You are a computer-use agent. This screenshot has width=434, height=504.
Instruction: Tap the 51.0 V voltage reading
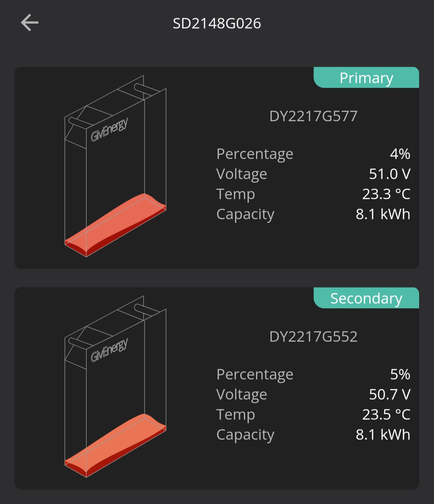[390, 174]
